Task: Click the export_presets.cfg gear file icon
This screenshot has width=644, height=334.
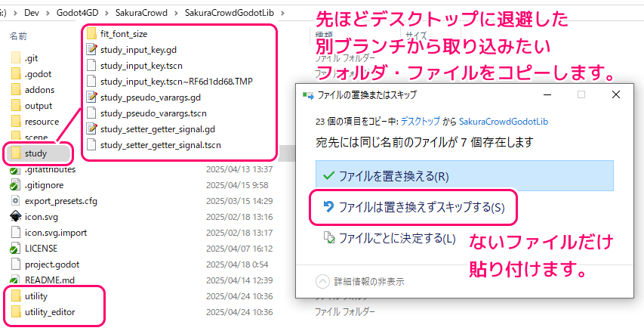Action: pyautogui.click(x=16, y=201)
